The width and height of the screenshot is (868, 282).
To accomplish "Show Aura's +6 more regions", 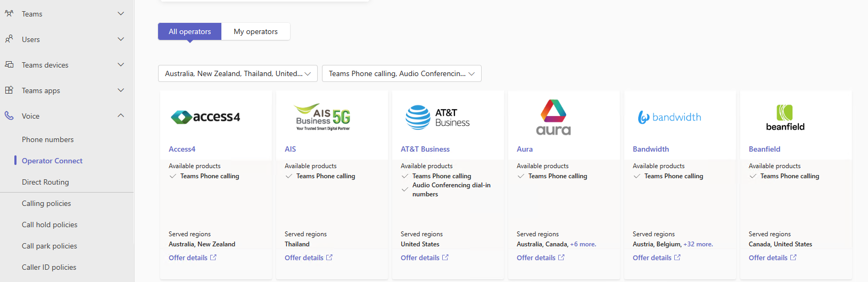I will [583, 244].
